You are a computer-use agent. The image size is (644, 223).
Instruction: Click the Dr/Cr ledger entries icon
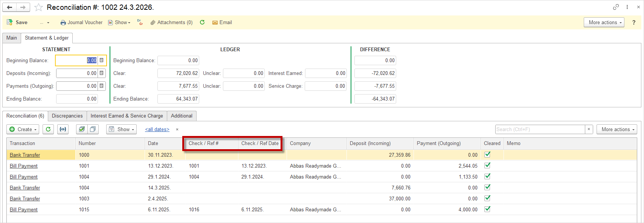pos(140,22)
